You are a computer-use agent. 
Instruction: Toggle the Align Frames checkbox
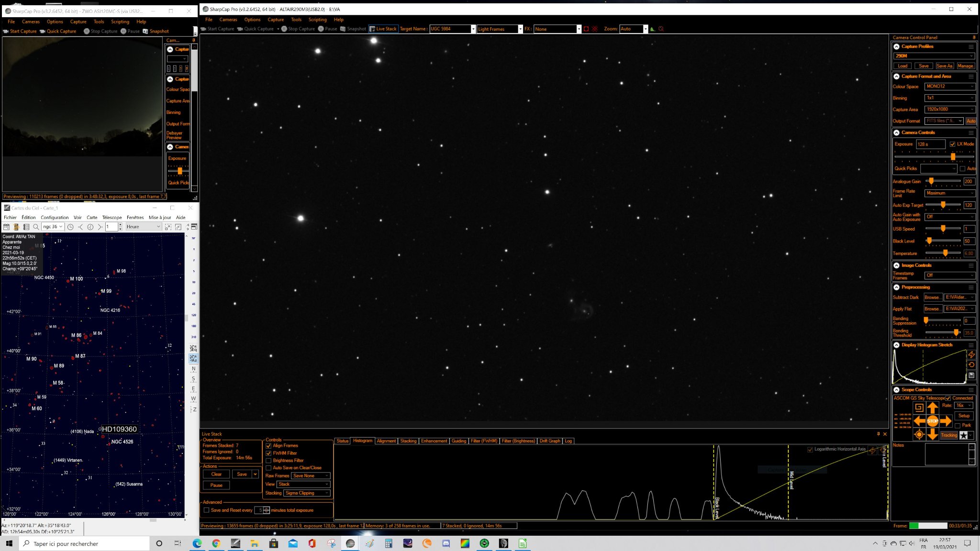click(x=268, y=445)
